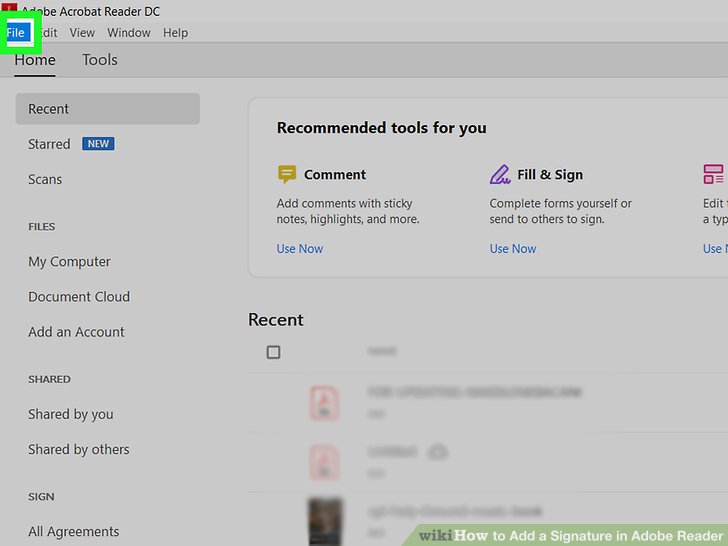Viewport: 728px width, 546px height.
Task: Use Now link under Comment
Action: (300, 249)
